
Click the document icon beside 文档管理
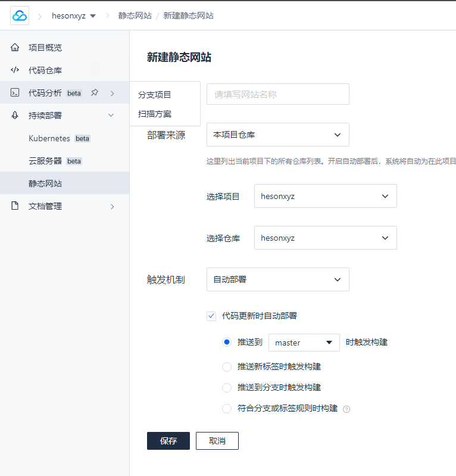pyautogui.click(x=15, y=206)
